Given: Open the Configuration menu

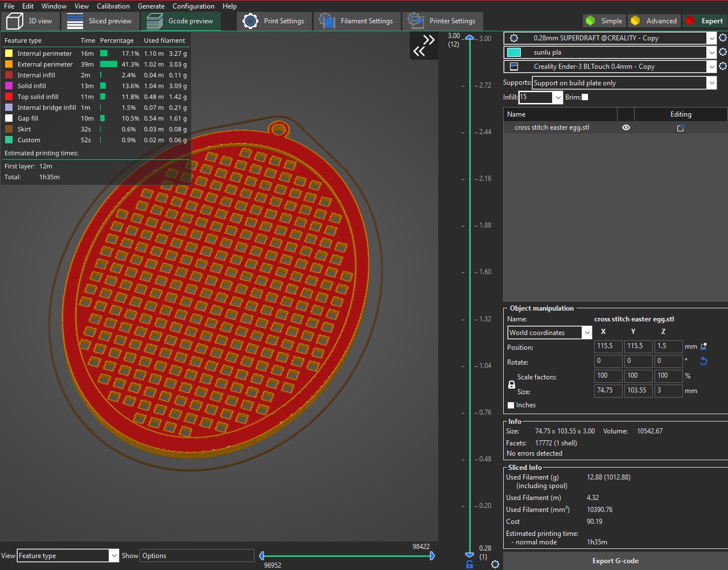Looking at the screenshot, I should [194, 6].
